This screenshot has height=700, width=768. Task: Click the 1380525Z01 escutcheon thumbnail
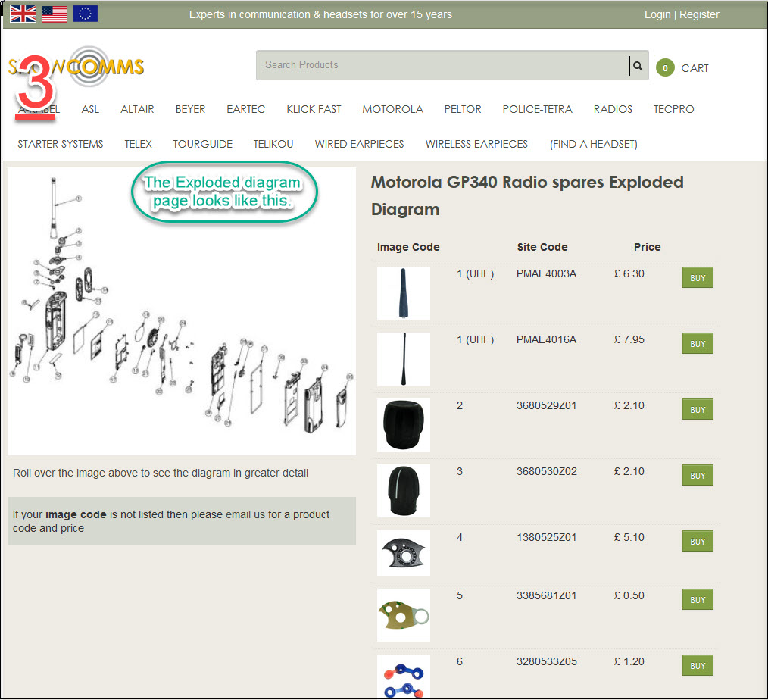pyautogui.click(x=404, y=552)
